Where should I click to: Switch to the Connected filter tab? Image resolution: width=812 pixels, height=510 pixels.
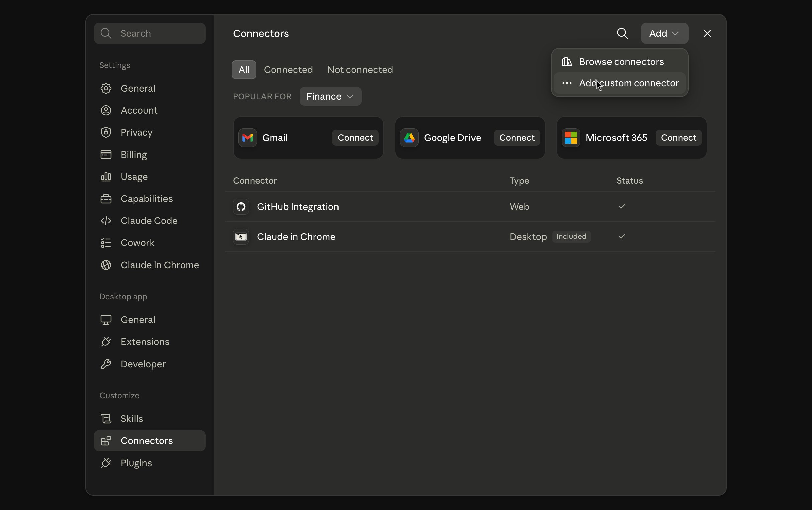tap(288, 70)
